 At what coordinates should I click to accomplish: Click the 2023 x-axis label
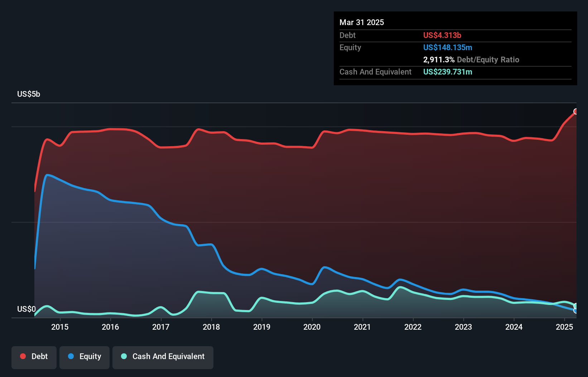pos(463,327)
